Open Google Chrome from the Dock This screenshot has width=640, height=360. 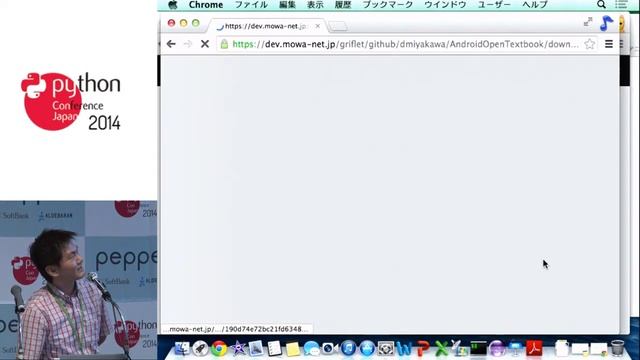(219, 349)
